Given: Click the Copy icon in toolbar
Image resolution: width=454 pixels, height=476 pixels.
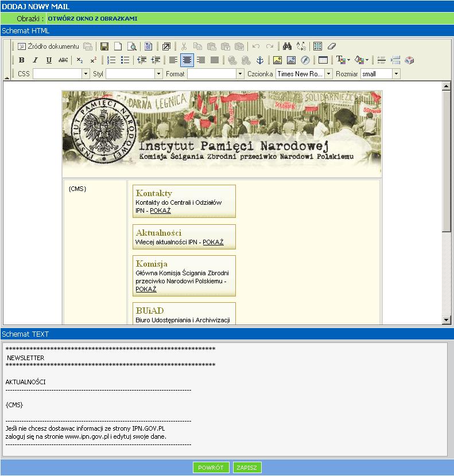Looking at the screenshot, I should tap(197, 46).
